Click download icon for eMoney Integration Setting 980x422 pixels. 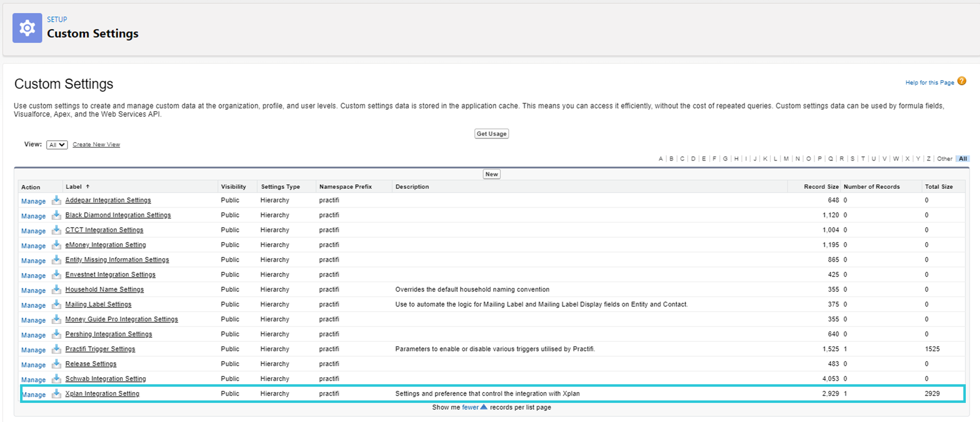tap(56, 245)
